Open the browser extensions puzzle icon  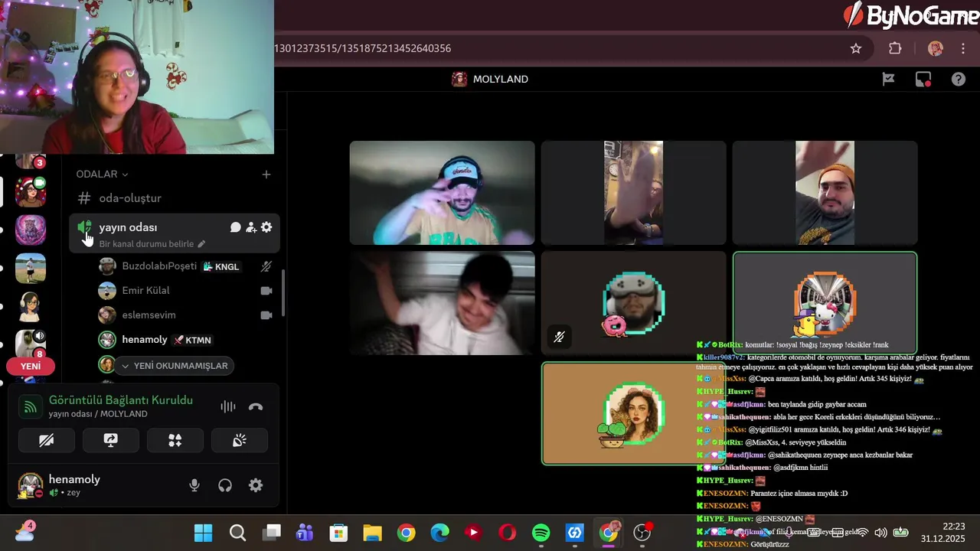pyautogui.click(x=895, y=48)
